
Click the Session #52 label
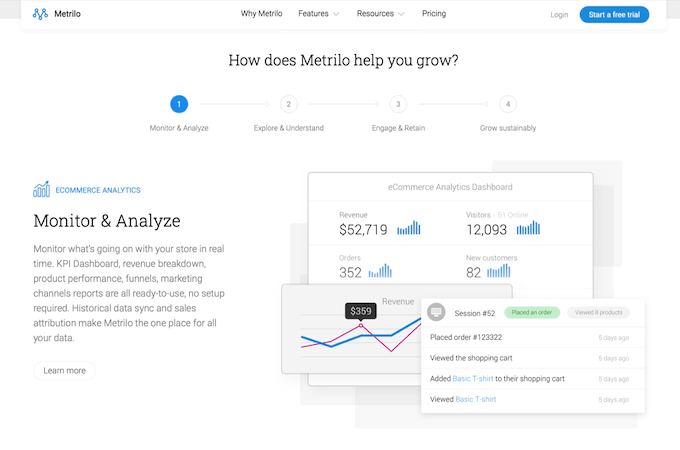coord(475,313)
